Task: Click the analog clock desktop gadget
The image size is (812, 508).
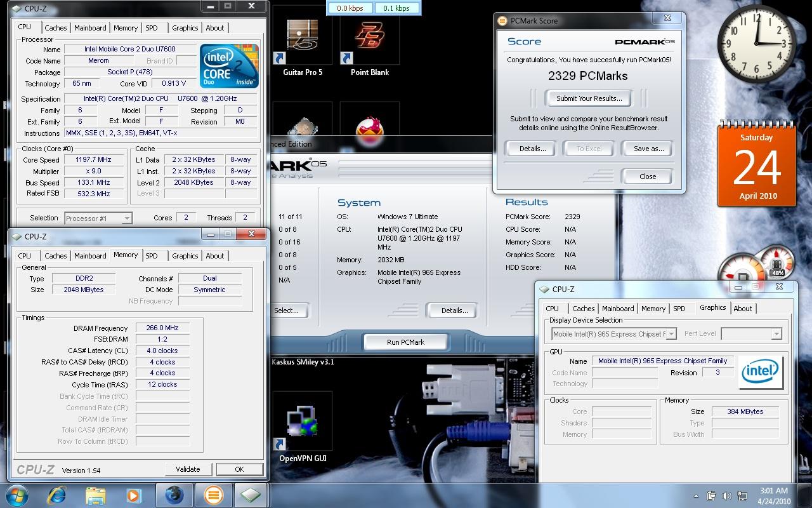Action: (x=756, y=44)
